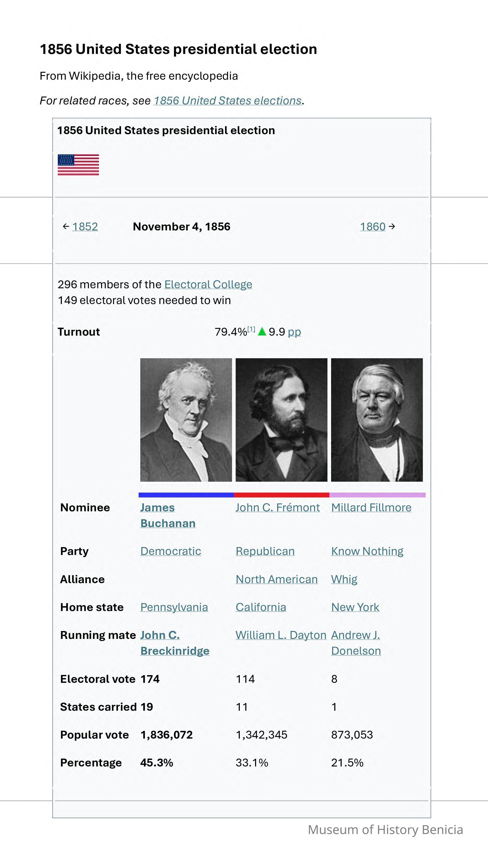The height and width of the screenshot is (868, 488).
Task: View Millard Fillmore's portrait image
Action: 377,420
